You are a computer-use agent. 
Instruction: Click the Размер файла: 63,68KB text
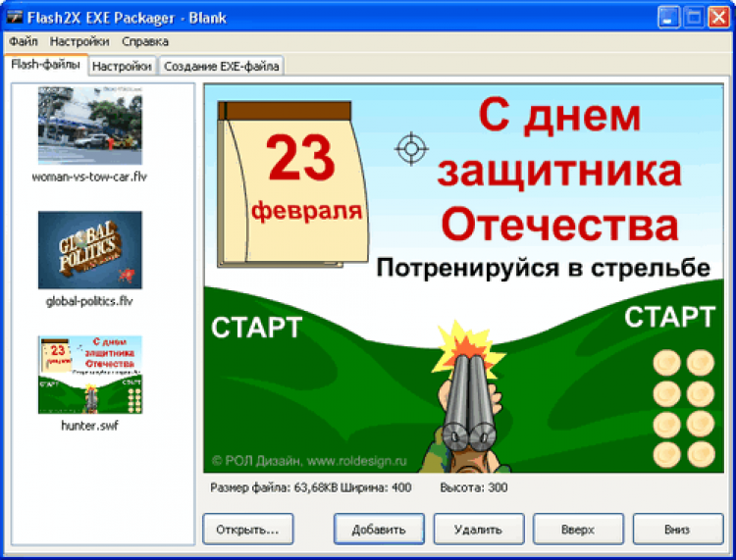click(274, 487)
